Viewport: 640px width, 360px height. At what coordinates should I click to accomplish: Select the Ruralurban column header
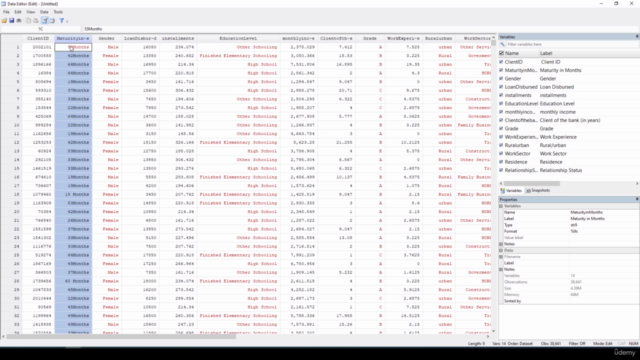[438, 38]
